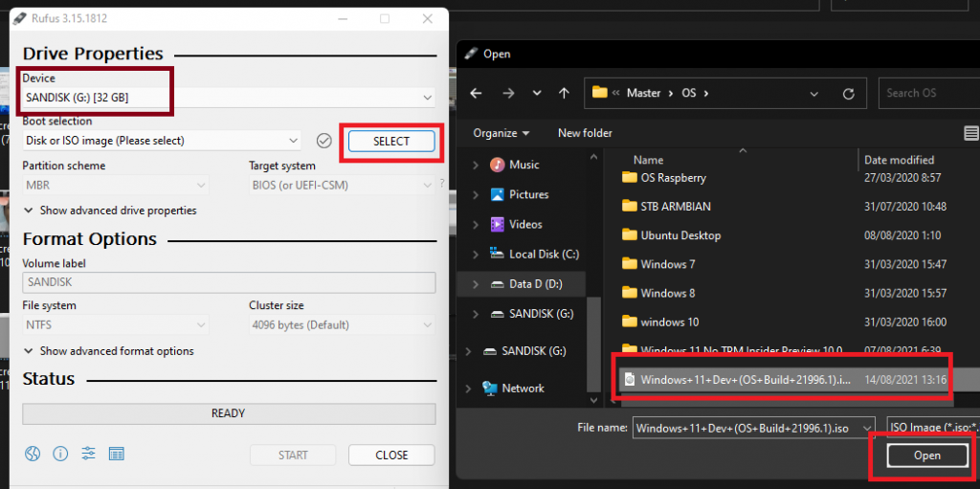Show the Rufus log icon
Image resolution: width=980 pixels, height=489 pixels.
(117, 454)
